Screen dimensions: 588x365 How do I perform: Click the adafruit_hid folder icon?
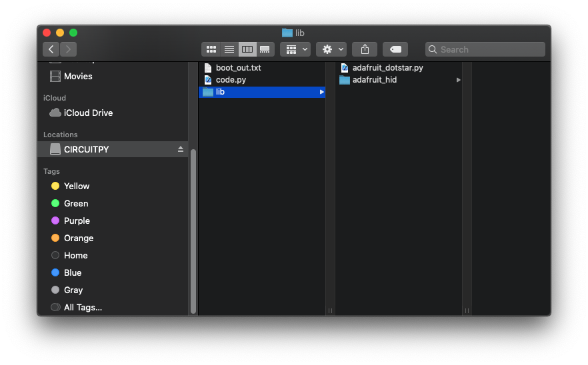345,80
